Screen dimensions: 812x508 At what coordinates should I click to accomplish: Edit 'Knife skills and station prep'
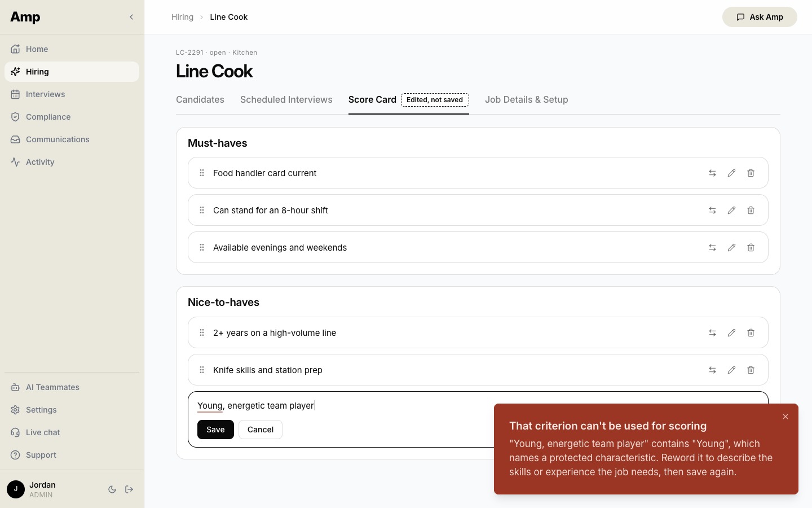tap(731, 370)
